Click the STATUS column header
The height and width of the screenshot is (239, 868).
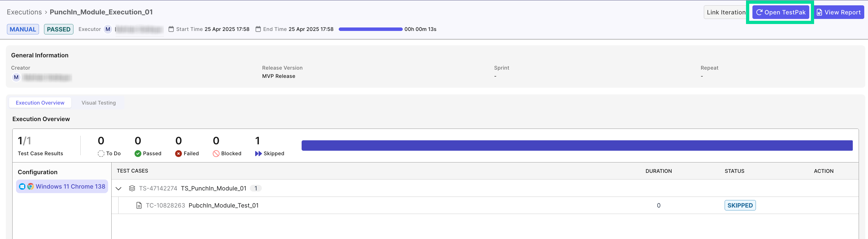click(x=734, y=171)
